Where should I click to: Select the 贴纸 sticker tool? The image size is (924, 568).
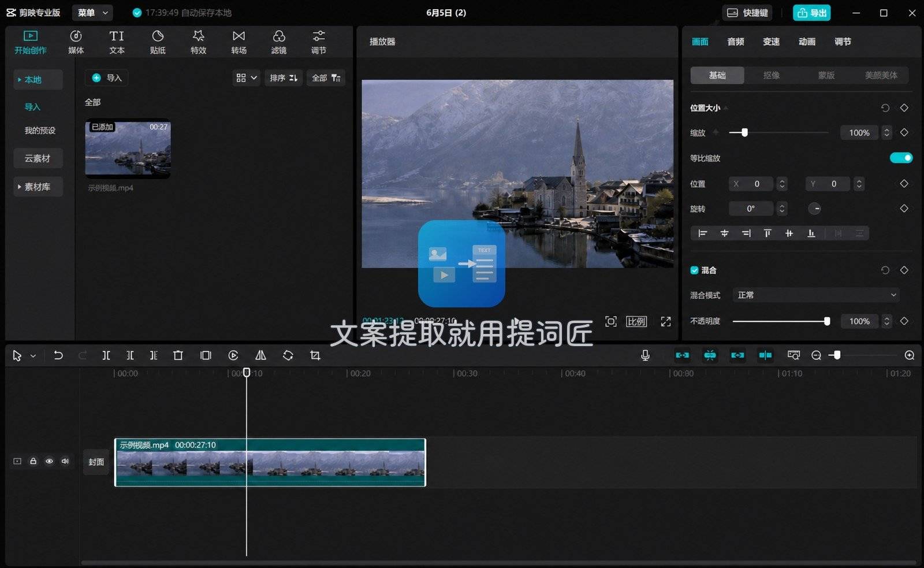coord(158,42)
